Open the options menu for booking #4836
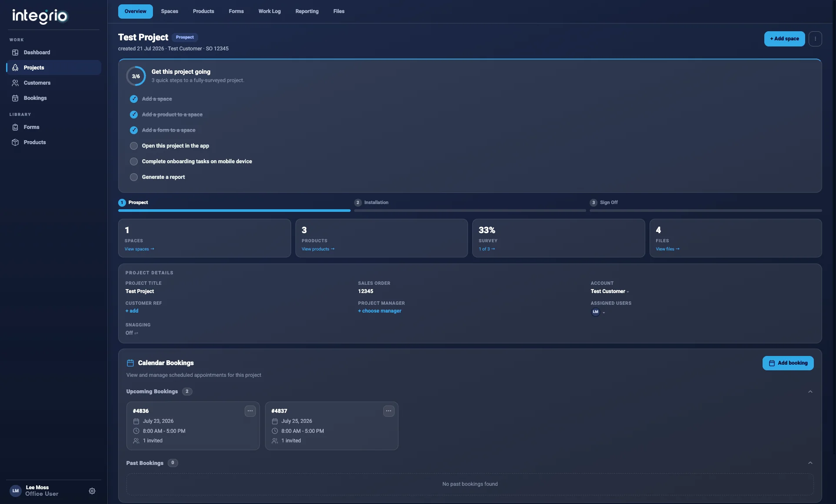 (250, 411)
